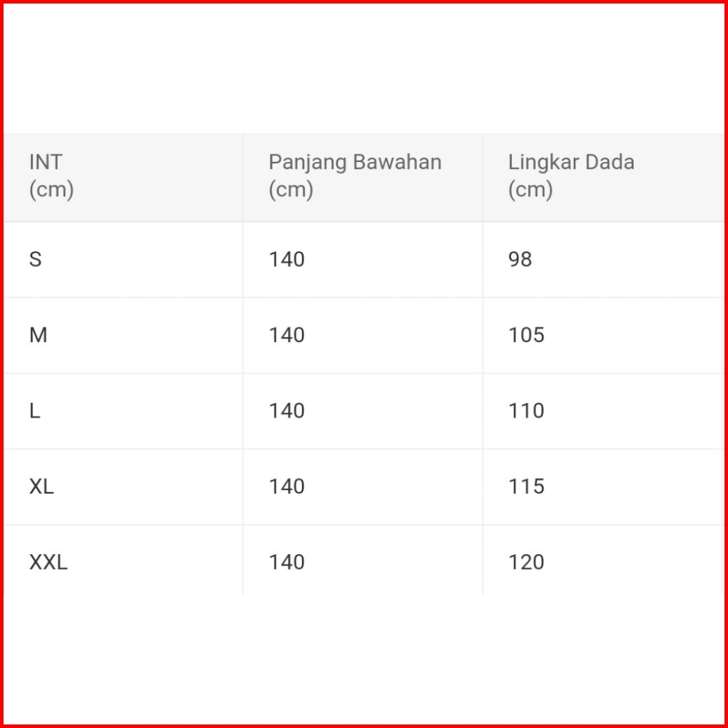Image resolution: width=728 pixels, height=728 pixels.
Task: Click the 140 length value in the XXL row
Action: coord(287,563)
